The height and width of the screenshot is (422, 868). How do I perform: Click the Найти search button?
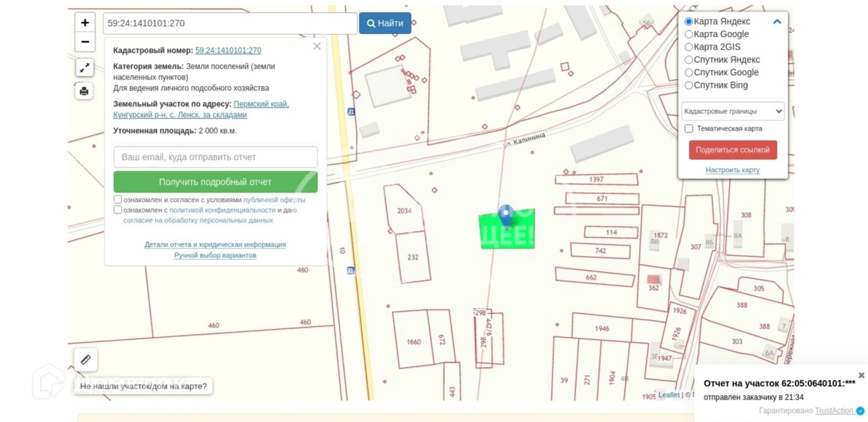[385, 23]
